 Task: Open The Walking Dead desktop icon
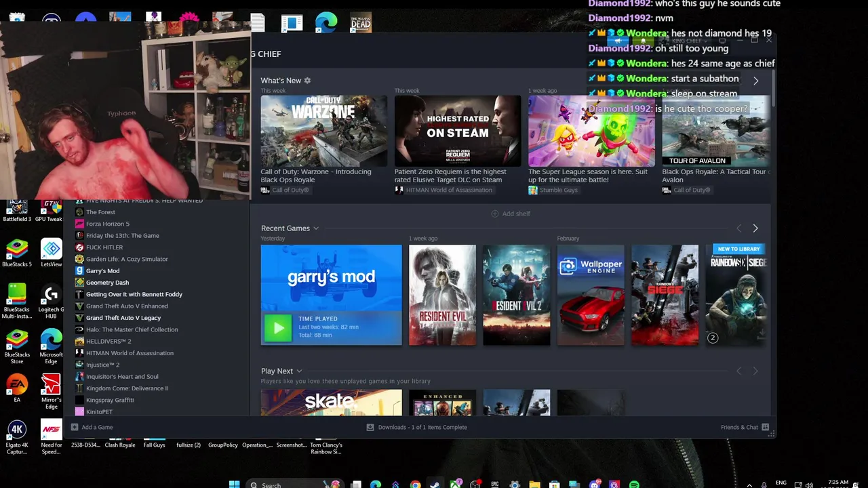coord(361,23)
